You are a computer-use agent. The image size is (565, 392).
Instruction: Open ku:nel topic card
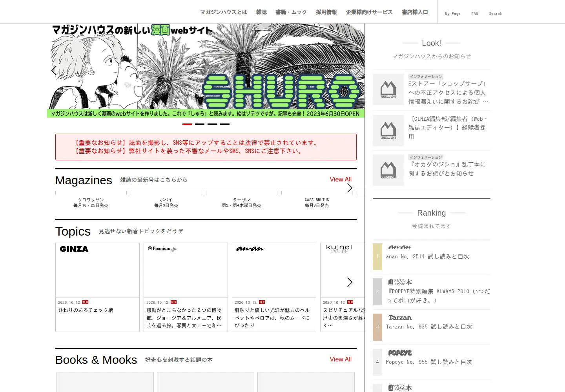tap(343, 287)
